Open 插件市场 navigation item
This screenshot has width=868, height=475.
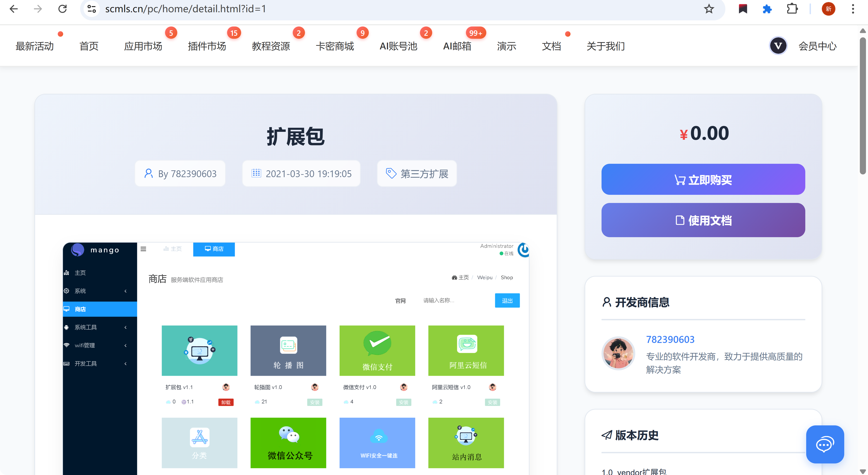click(x=206, y=46)
